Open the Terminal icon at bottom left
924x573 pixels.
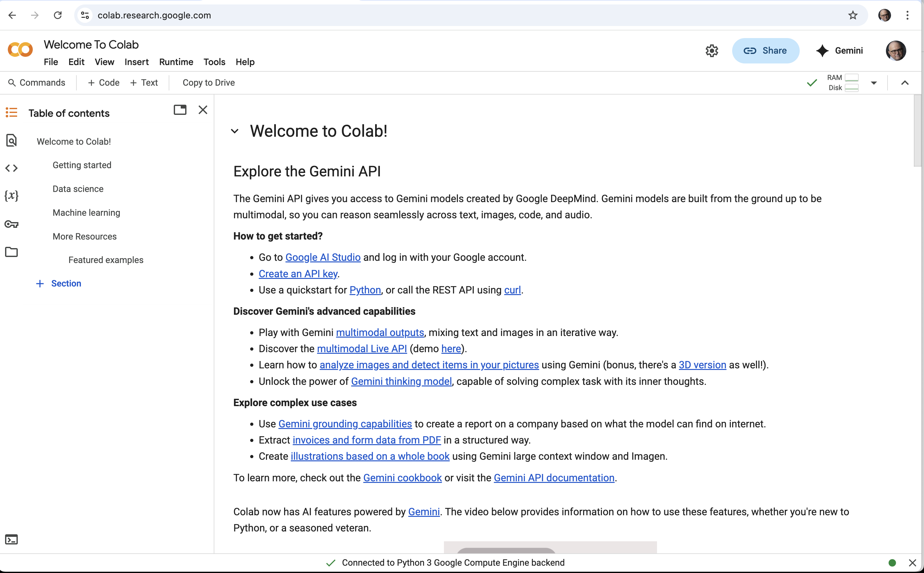[11, 539]
